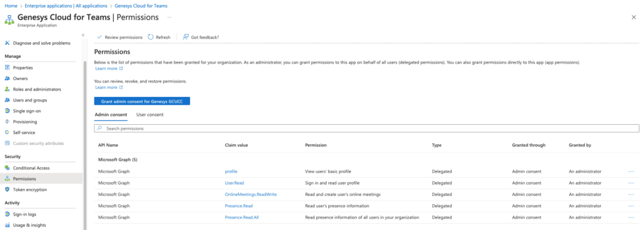Open ellipsis menu for profile permission row

coord(631,171)
